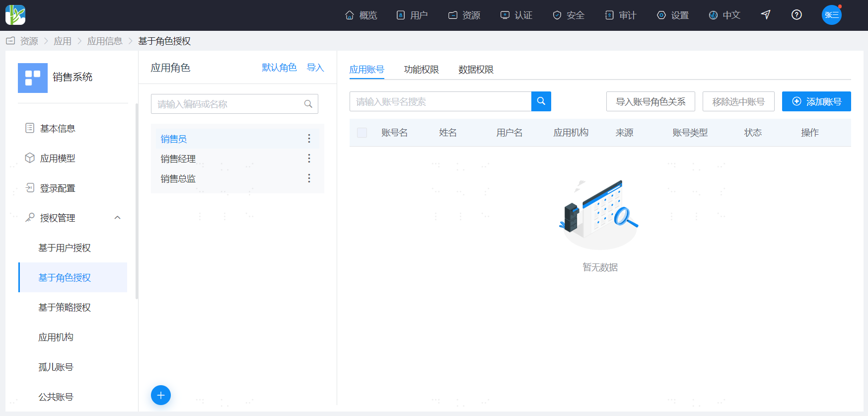The height and width of the screenshot is (416, 868).
Task: Open the three-dot menu for 销售经理
Action: (309, 158)
